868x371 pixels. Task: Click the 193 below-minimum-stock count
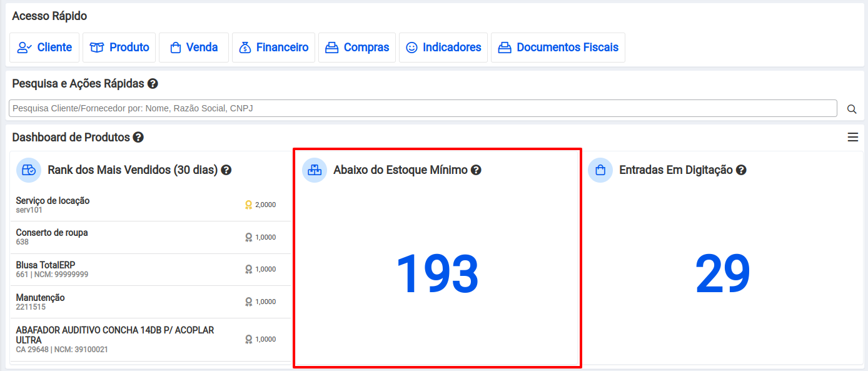click(438, 274)
